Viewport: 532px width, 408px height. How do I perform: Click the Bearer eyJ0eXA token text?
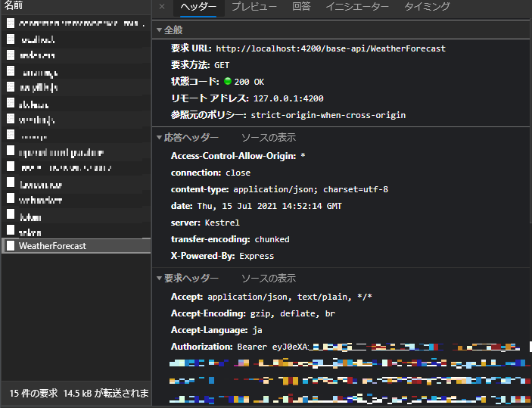(x=272, y=347)
